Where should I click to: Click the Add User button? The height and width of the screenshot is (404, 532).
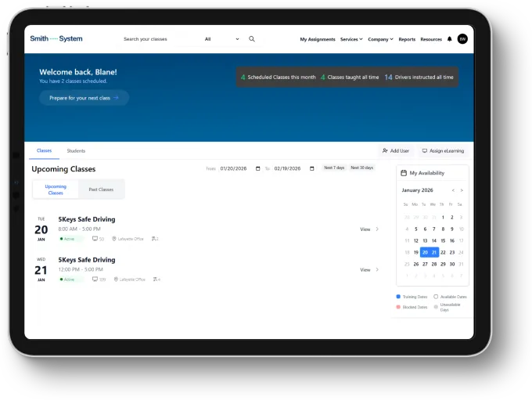(x=395, y=150)
